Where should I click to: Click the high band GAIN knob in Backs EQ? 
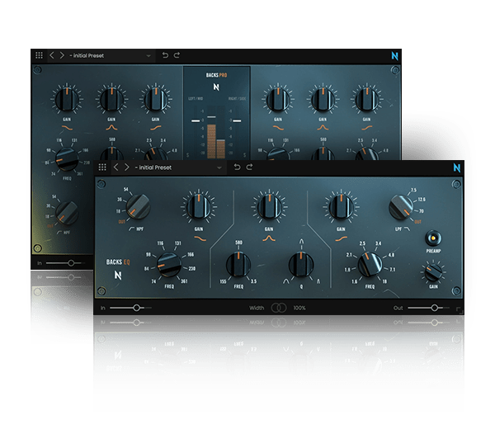click(341, 207)
